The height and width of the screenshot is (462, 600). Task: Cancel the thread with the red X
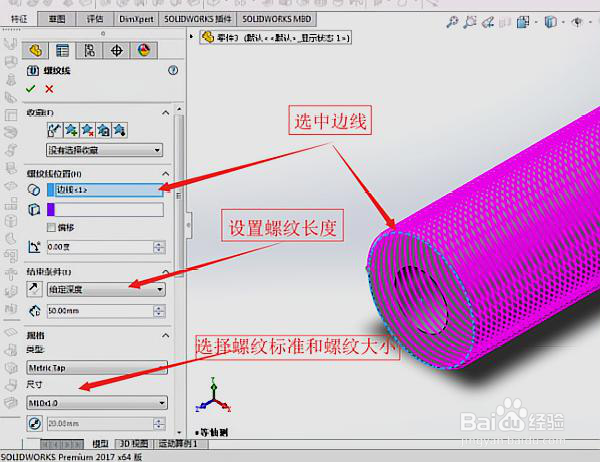49,89
